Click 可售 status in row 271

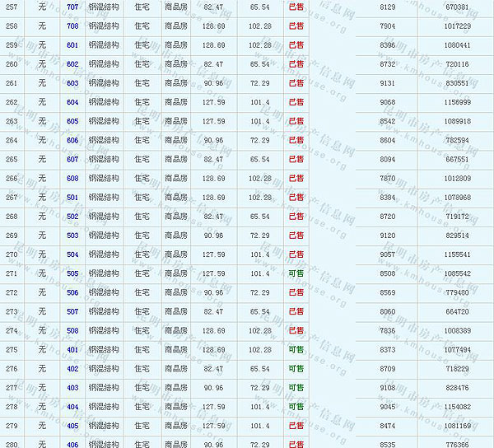[296, 273]
